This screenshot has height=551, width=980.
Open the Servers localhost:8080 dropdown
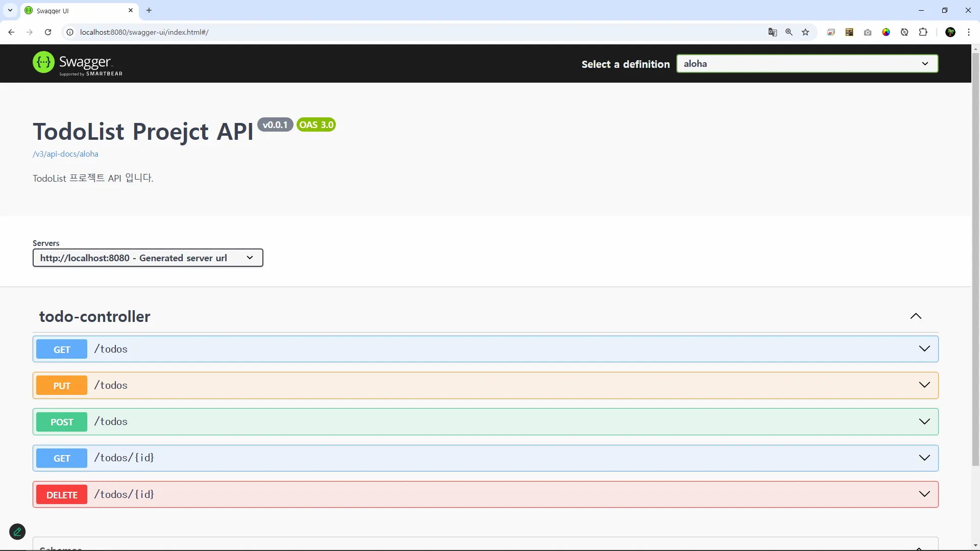click(148, 258)
